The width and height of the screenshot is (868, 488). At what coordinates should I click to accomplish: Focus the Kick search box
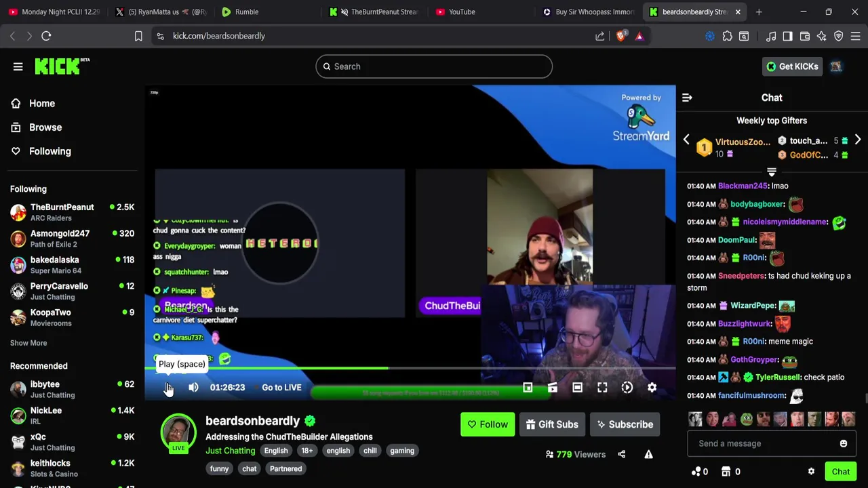434,66
